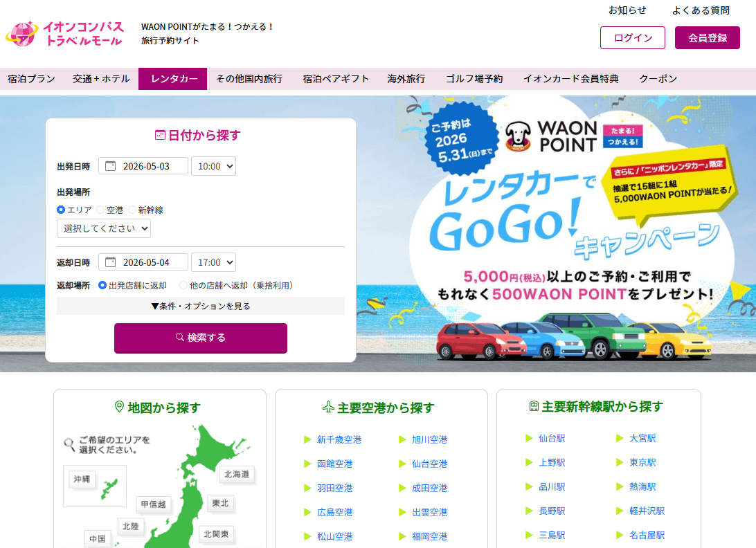756x548 pixels.
Task: Select 北陸 region on the map
Action: coord(131,527)
